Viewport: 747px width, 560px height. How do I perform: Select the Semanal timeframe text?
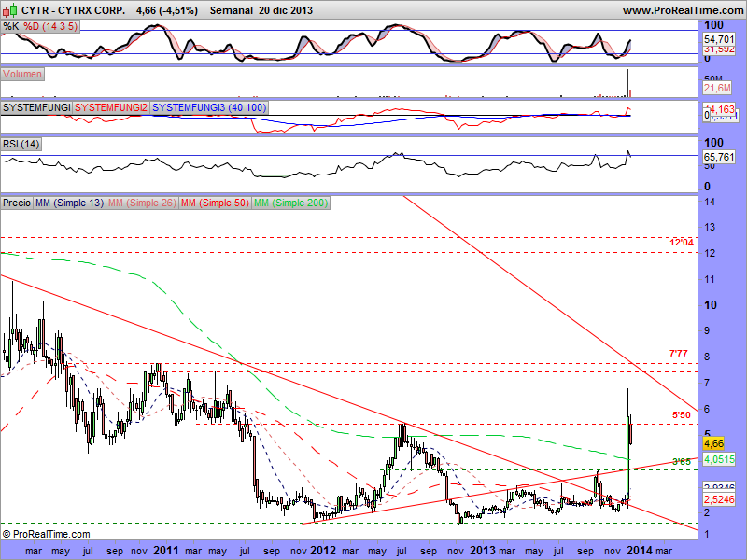(x=232, y=10)
